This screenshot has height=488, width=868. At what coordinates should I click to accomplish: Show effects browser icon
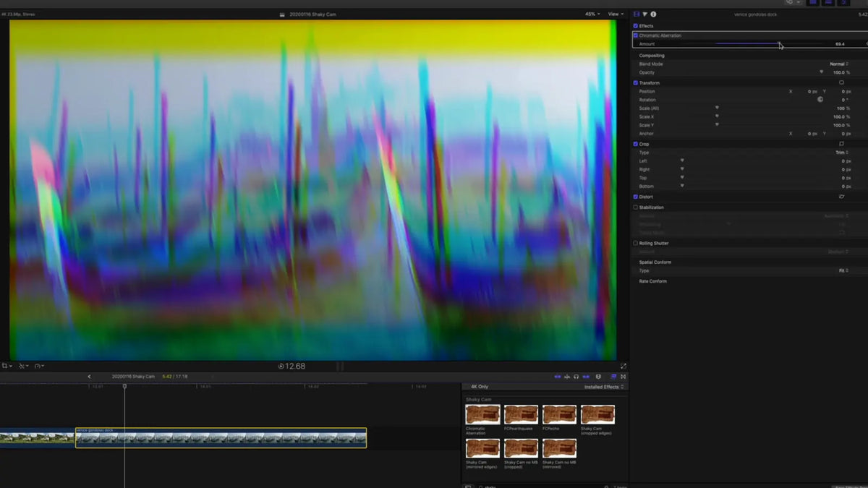tap(613, 377)
